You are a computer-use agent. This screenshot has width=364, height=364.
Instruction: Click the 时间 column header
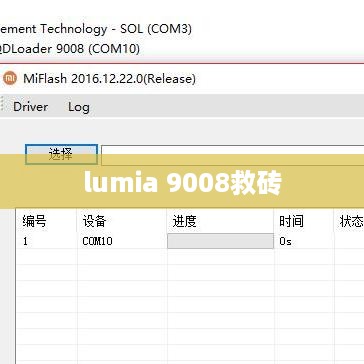tap(291, 221)
